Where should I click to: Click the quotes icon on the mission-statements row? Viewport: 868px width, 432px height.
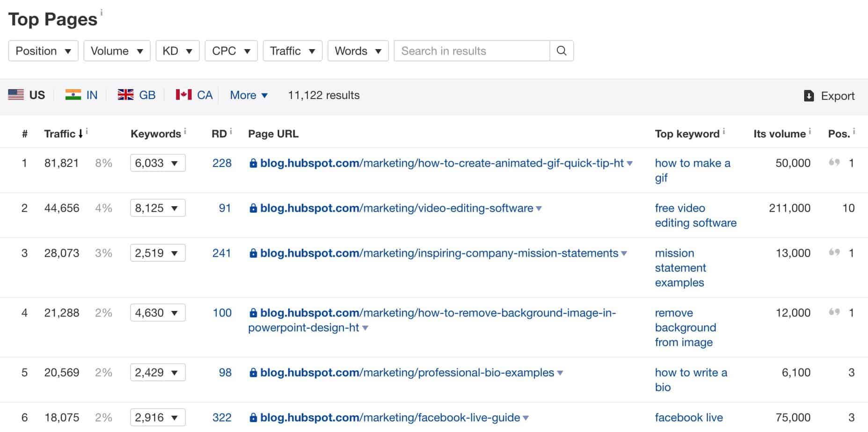[x=835, y=252]
